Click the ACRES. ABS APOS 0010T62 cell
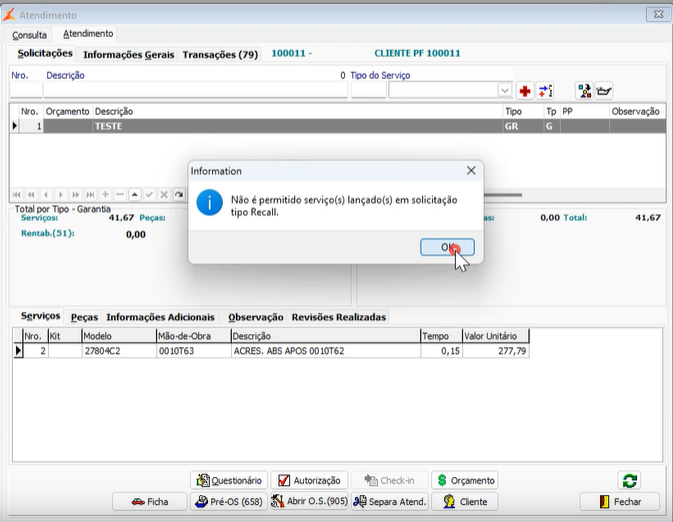This screenshot has width=673, height=522. pyautogui.click(x=325, y=351)
